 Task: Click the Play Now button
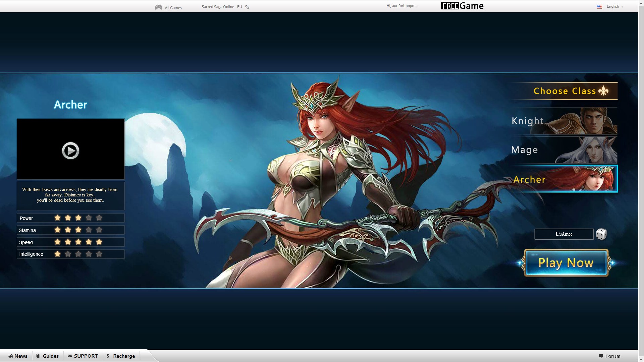566,263
